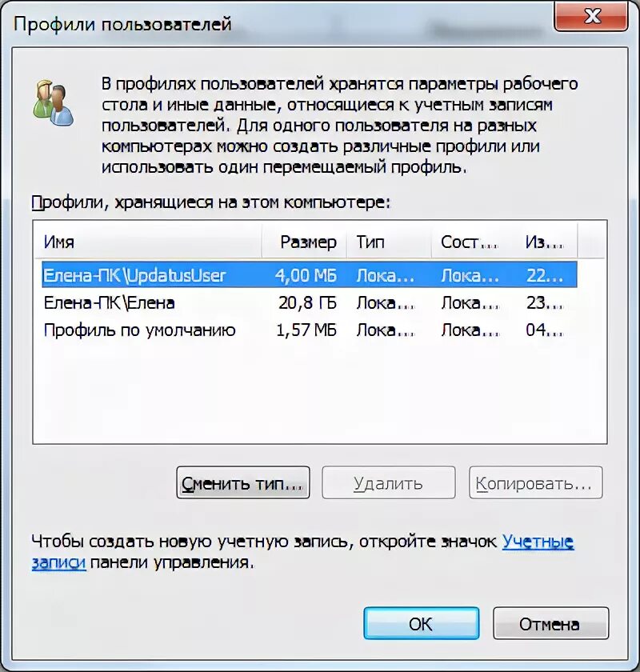Click the 20,8 ГБ size cell

pyautogui.click(x=308, y=303)
